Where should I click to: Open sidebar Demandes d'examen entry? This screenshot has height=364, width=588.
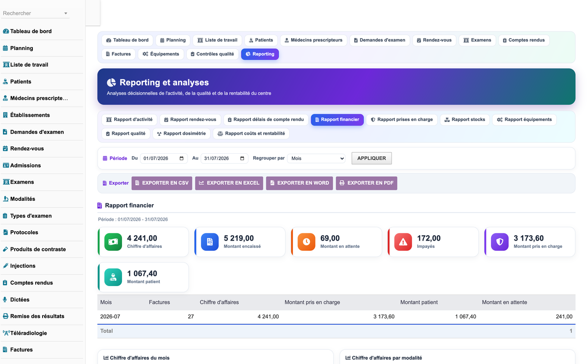pyautogui.click(x=33, y=132)
